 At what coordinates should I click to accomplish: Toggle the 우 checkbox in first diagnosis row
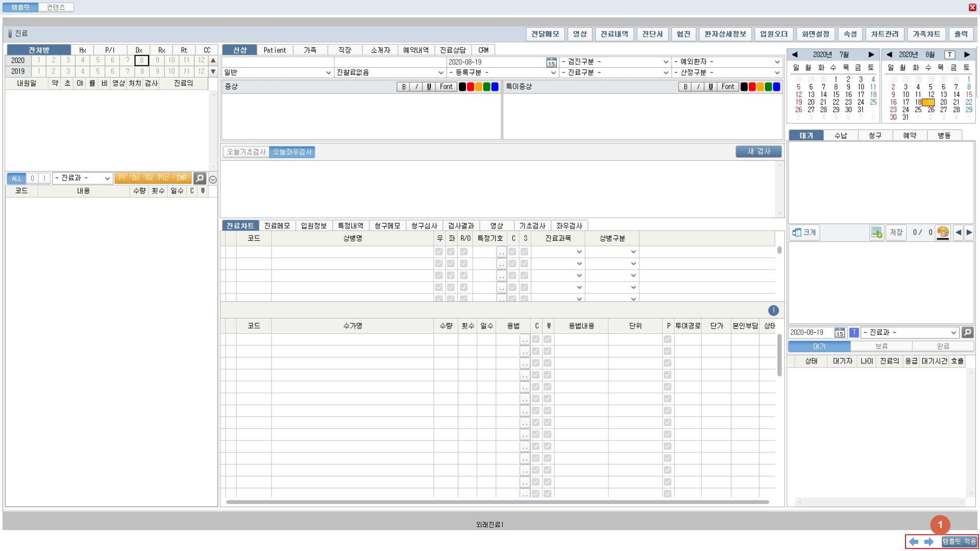pyautogui.click(x=439, y=252)
